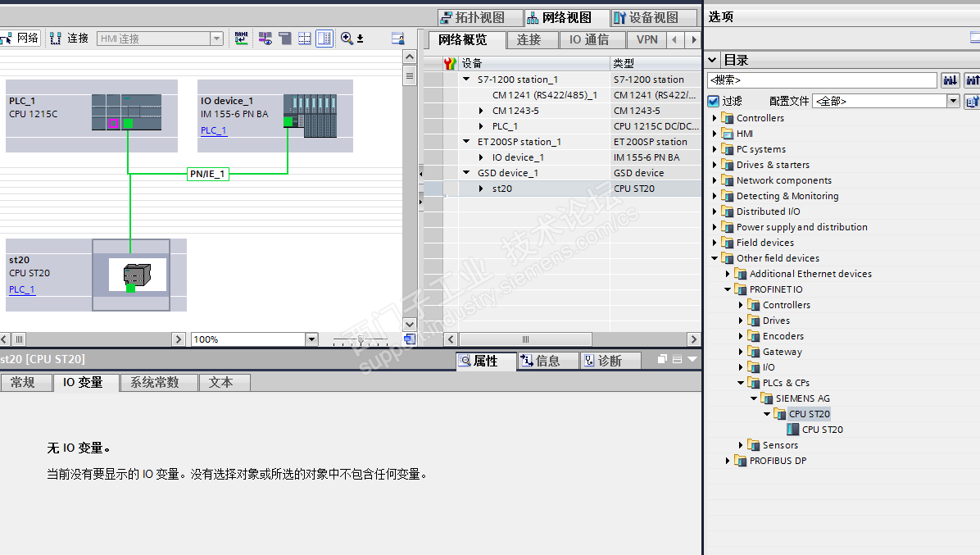
Task: Select the 网络概览 overview tab
Action: point(466,39)
